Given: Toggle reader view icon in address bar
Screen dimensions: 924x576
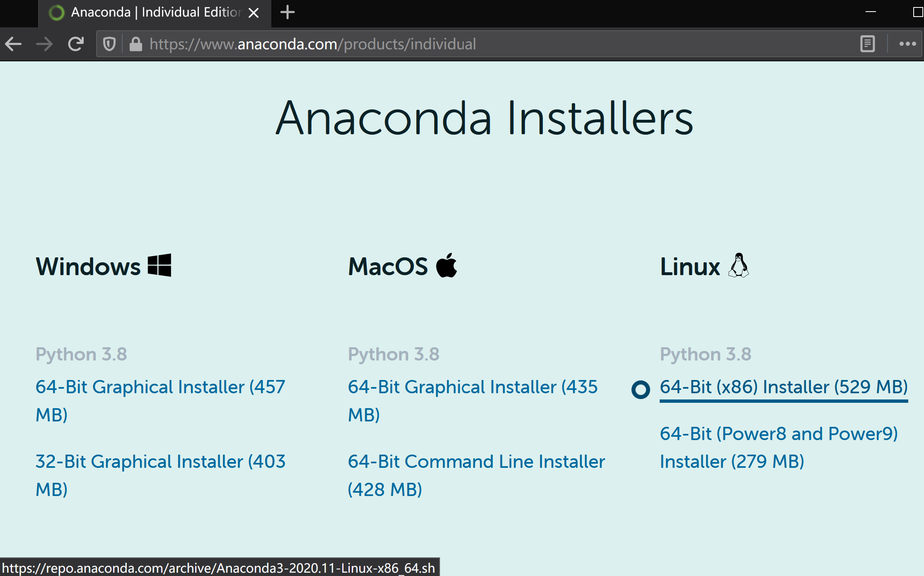Looking at the screenshot, I should (867, 44).
